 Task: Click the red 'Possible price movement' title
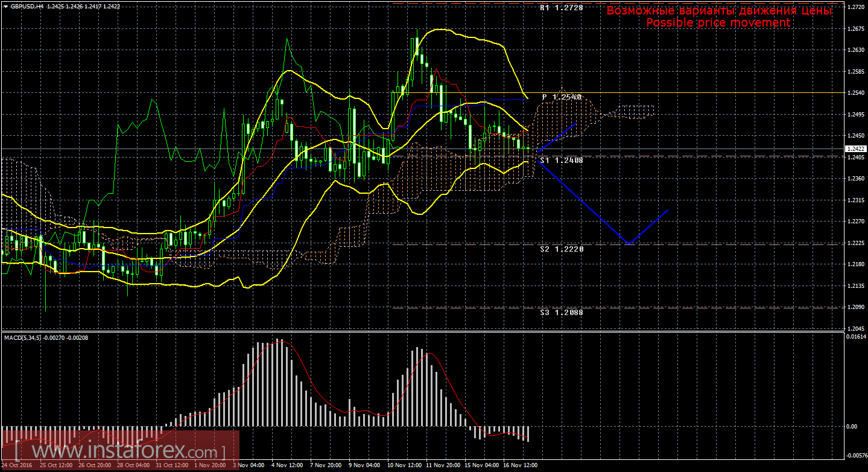point(718,22)
